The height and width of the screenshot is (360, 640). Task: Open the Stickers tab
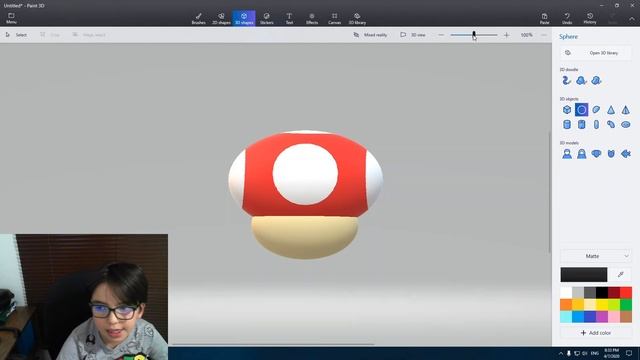coord(267,18)
